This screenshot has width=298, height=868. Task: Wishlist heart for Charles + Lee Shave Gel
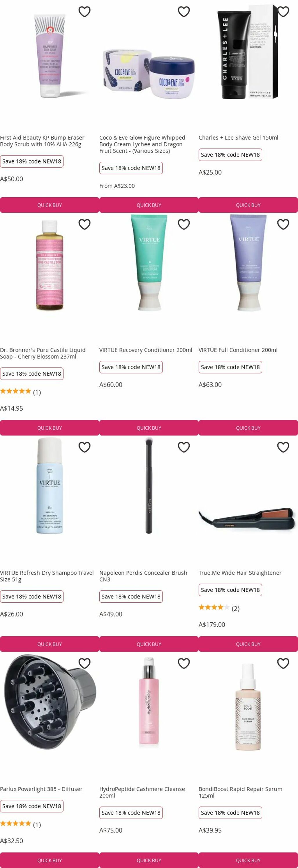[x=283, y=12]
